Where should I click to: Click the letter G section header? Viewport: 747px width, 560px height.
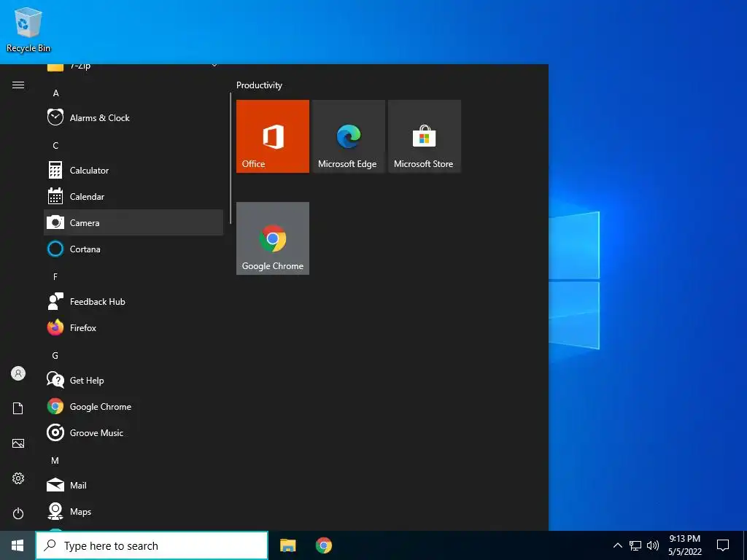tap(55, 355)
